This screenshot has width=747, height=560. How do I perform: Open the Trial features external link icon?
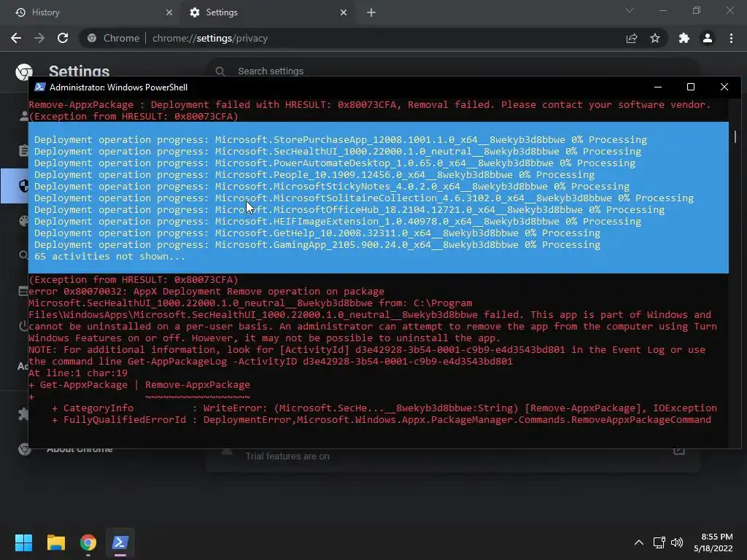pyautogui.click(x=679, y=451)
